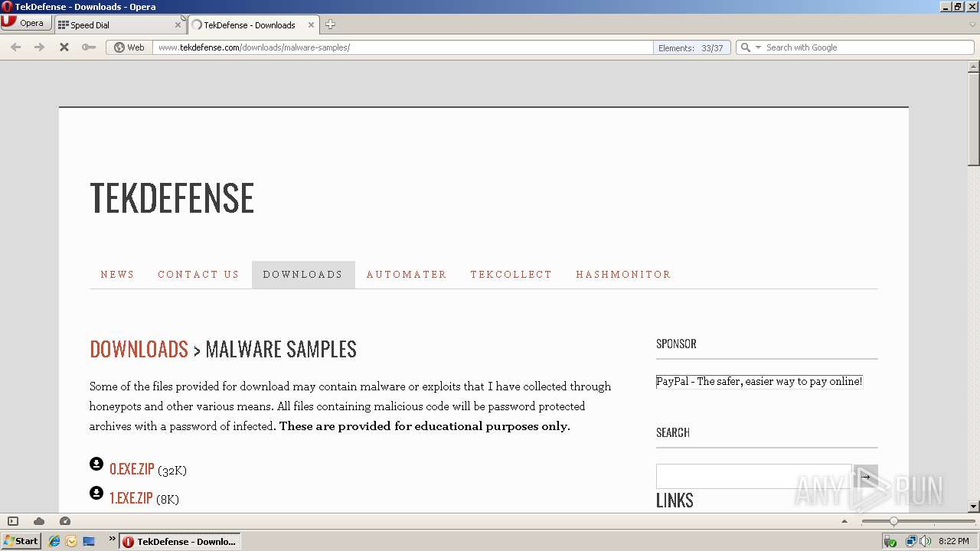
Task: Open closed tabs dropdown at tab bar end
Action: pyautogui.click(x=972, y=24)
